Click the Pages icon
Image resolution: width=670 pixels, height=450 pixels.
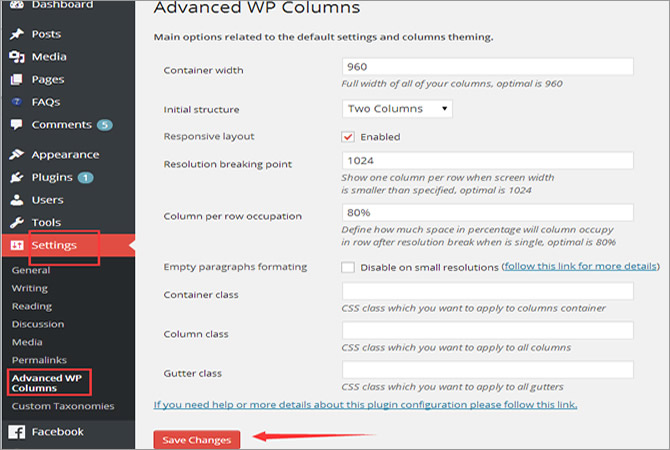pyautogui.click(x=17, y=79)
